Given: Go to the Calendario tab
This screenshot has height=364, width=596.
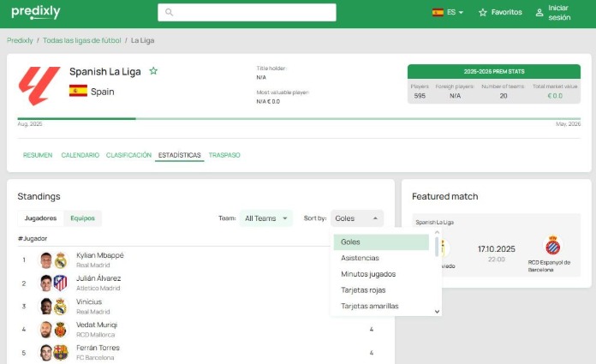Looking at the screenshot, I should coord(80,155).
